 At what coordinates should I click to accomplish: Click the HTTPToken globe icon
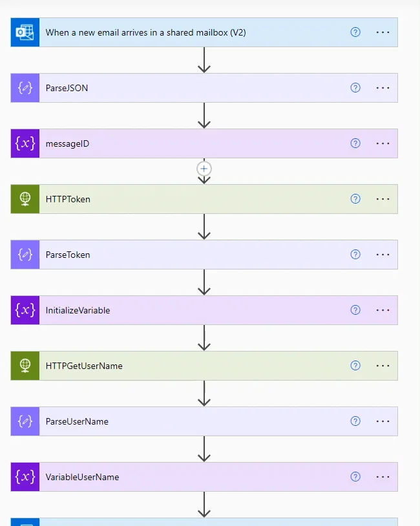coord(25,199)
